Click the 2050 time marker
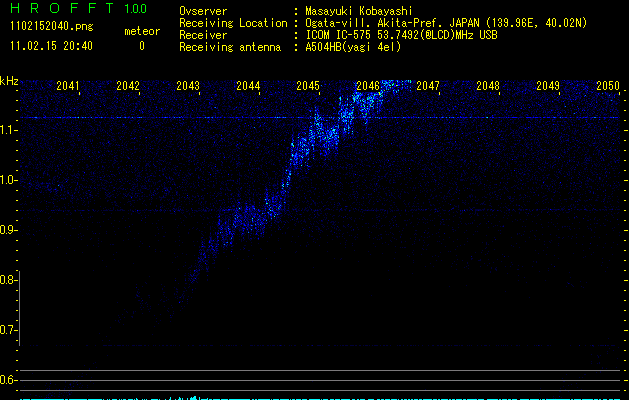This screenshot has height=400, width=629. [x=608, y=86]
